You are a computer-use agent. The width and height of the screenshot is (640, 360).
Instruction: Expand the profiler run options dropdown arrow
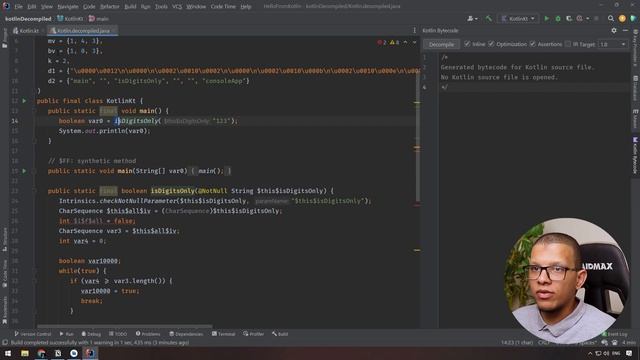[x=588, y=19]
